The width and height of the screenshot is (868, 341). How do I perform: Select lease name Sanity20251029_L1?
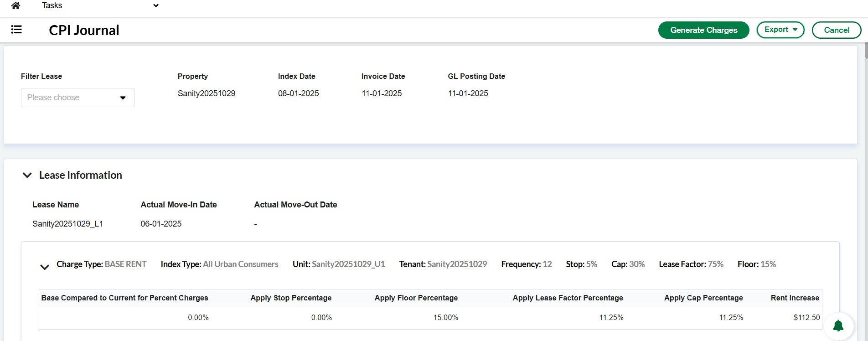[x=67, y=224]
